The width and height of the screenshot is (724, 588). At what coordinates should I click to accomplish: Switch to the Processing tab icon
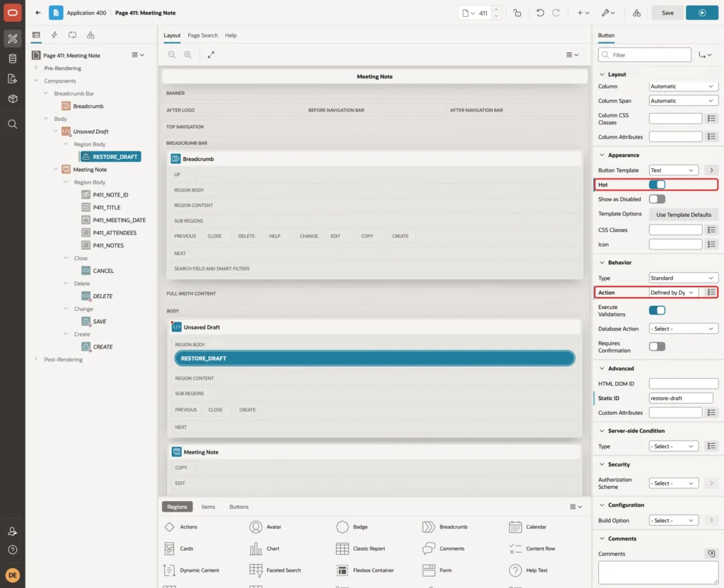(x=72, y=35)
